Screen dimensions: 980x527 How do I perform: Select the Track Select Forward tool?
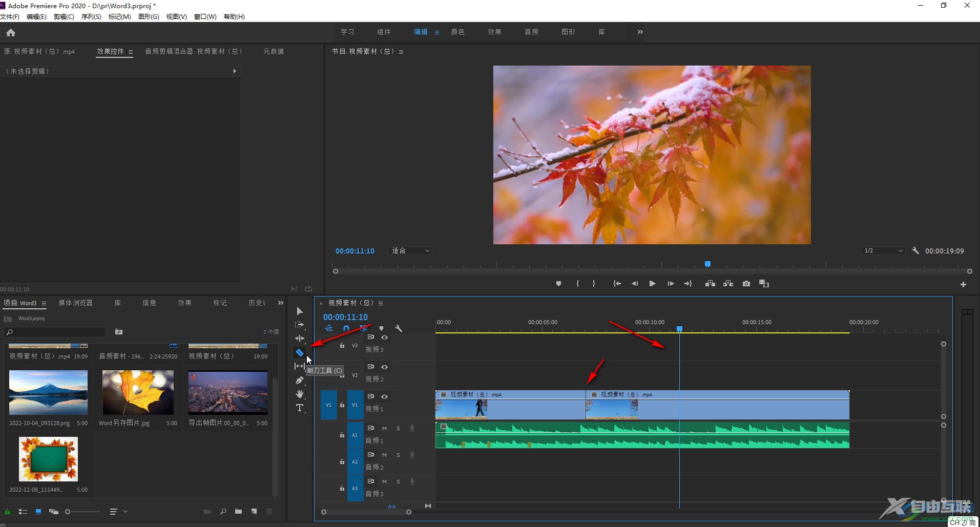300,325
